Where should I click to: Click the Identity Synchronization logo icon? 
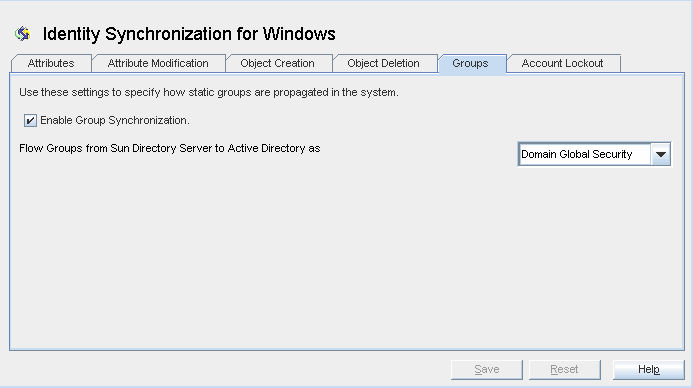pos(22,34)
